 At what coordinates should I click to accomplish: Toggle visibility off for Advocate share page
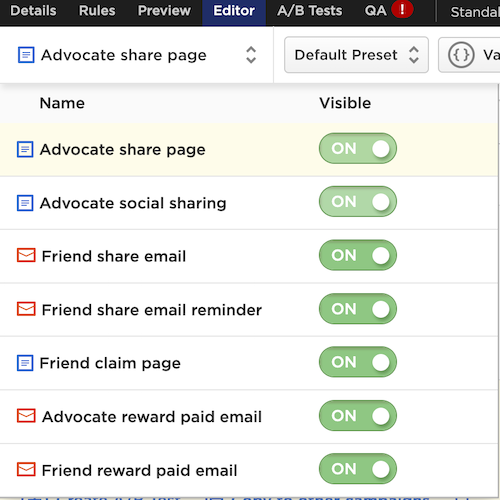358,148
